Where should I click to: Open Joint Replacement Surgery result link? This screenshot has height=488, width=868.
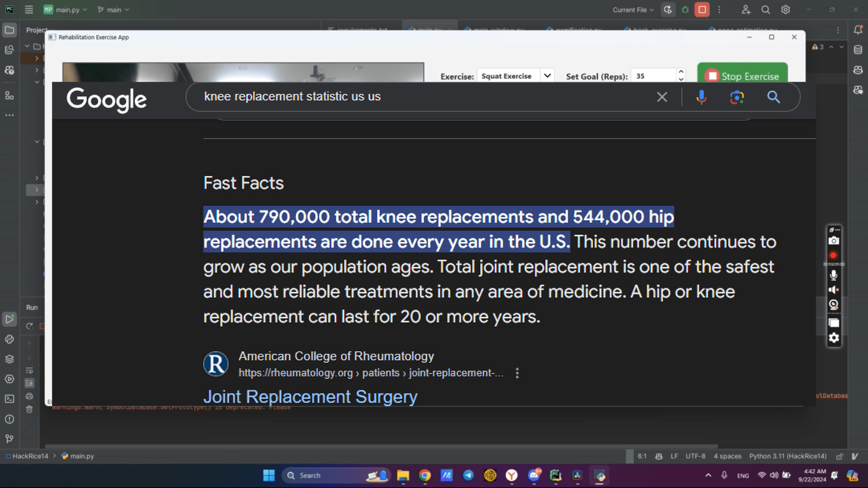pyautogui.click(x=310, y=397)
